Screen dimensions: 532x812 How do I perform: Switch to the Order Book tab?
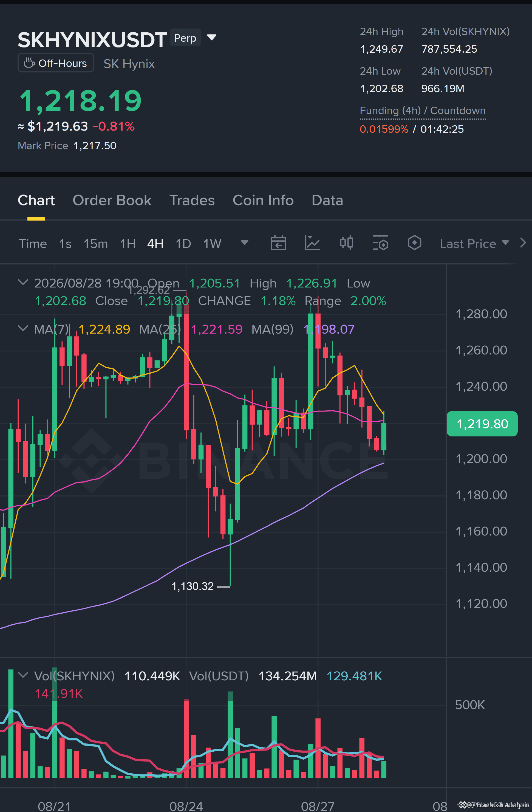[112, 200]
